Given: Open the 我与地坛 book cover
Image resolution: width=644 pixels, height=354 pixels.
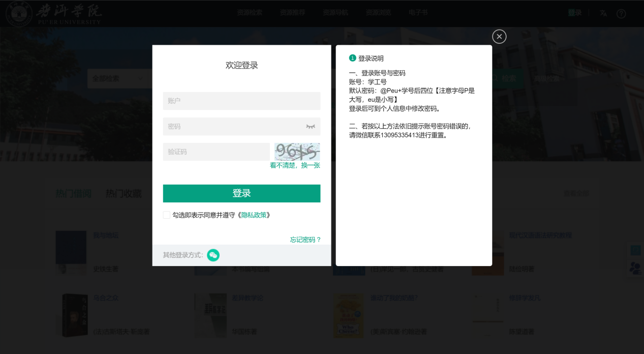Looking at the screenshot, I should tap(71, 253).
